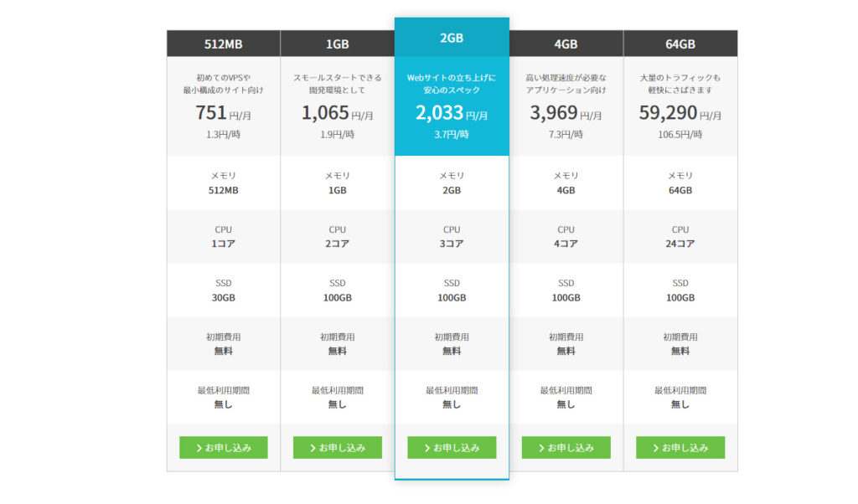This screenshot has height=504, width=858.
Task: Click the Webサイトの立ち上げに description text
Action: 452,78
